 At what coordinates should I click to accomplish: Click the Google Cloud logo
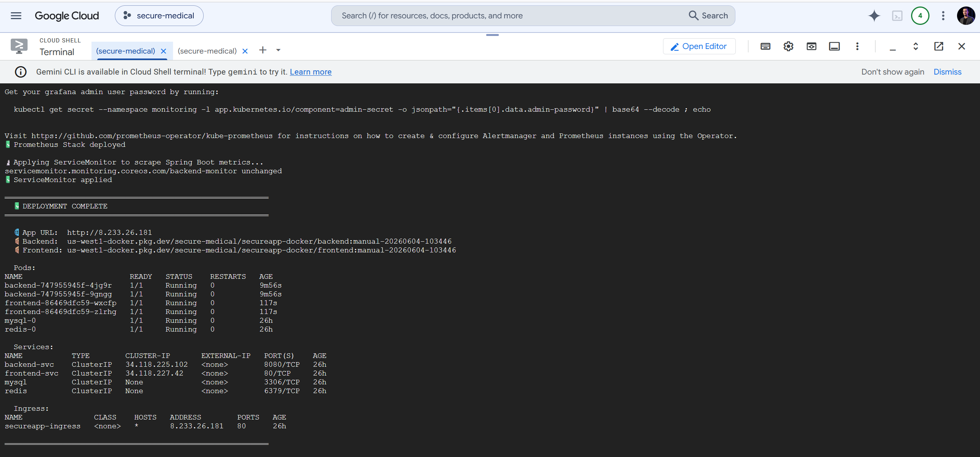pyautogui.click(x=67, y=16)
